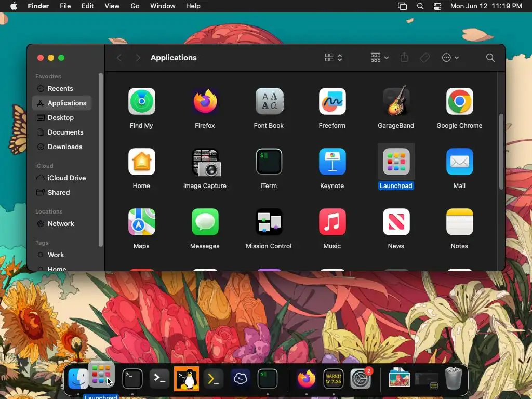Click the main content vertical scrollbar

501,152
